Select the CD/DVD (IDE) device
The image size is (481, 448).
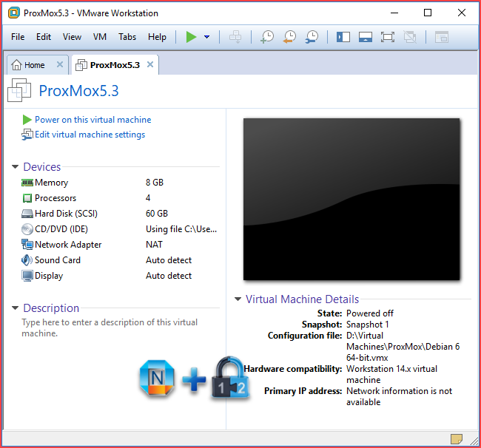pos(120,229)
